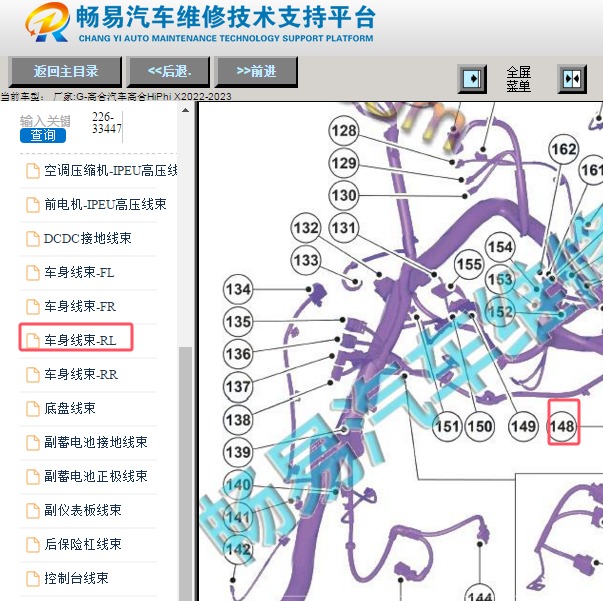Click connector callout 162
Screen dimensions: 603x601
(564, 149)
